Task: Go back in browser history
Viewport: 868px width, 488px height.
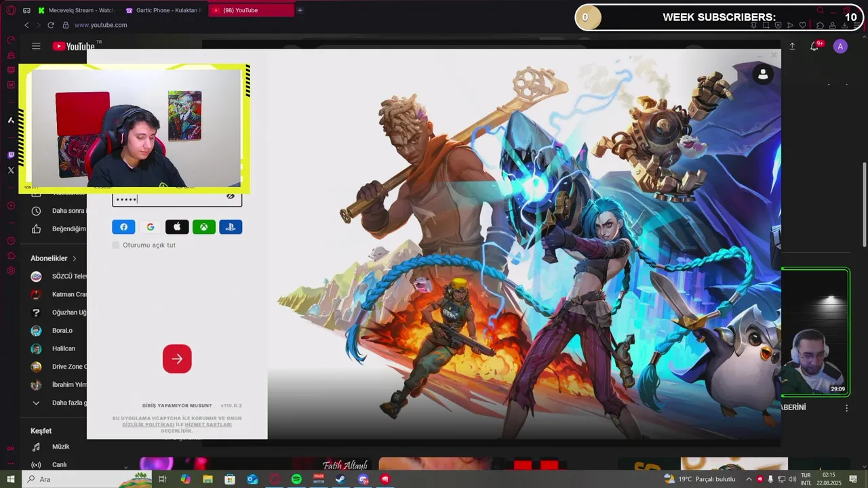Action: tap(26, 25)
